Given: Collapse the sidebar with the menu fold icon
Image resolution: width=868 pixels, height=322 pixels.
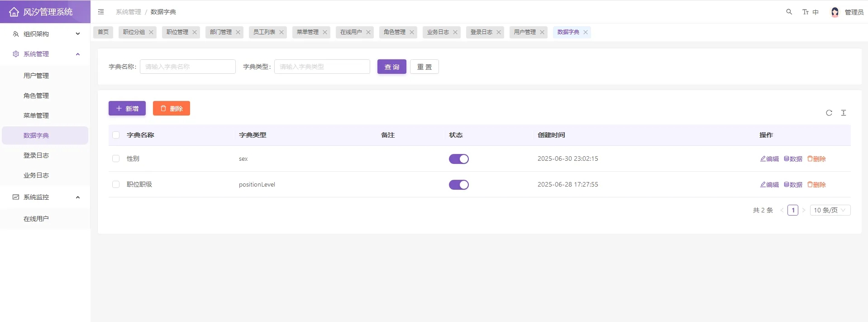Looking at the screenshot, I should (x=101, y=12).
